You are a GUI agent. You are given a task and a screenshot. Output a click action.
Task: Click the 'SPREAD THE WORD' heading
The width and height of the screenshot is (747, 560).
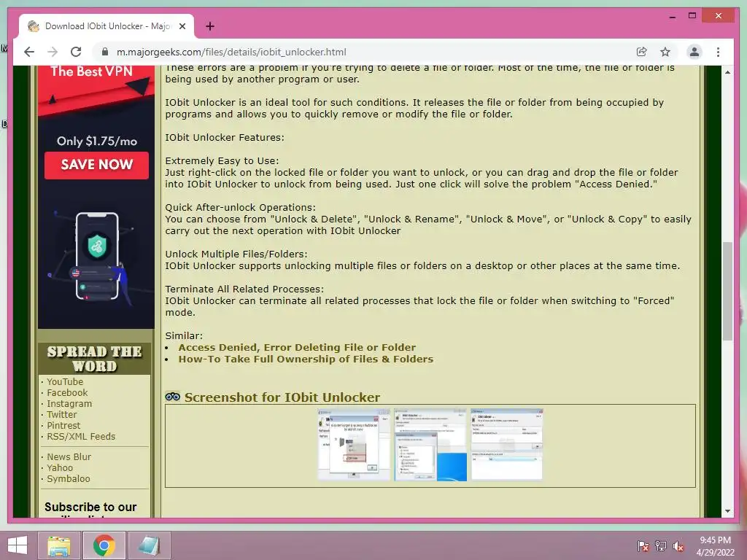(95, 359)
